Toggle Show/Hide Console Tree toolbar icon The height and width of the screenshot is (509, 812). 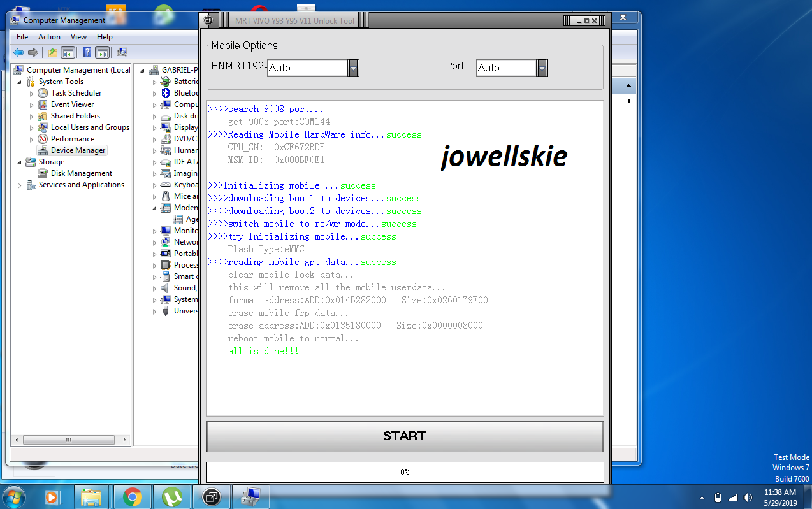[68, 52]
